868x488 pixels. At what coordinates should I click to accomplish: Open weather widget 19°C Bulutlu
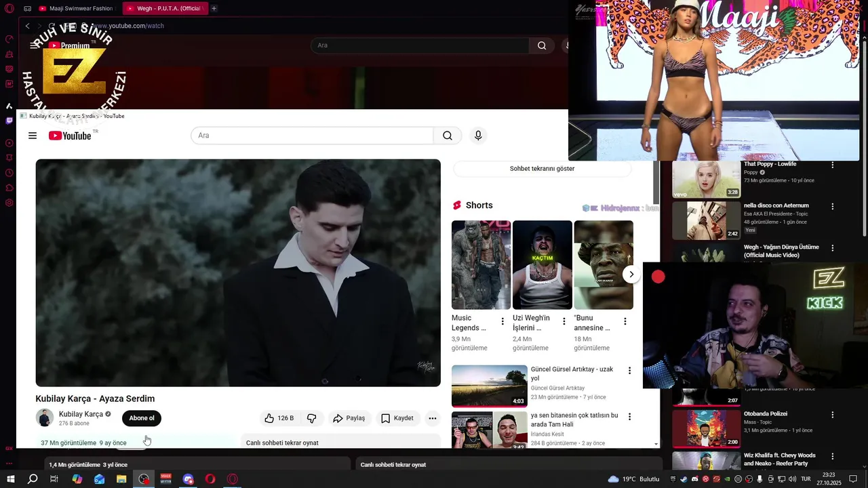(x=633, y=479)
